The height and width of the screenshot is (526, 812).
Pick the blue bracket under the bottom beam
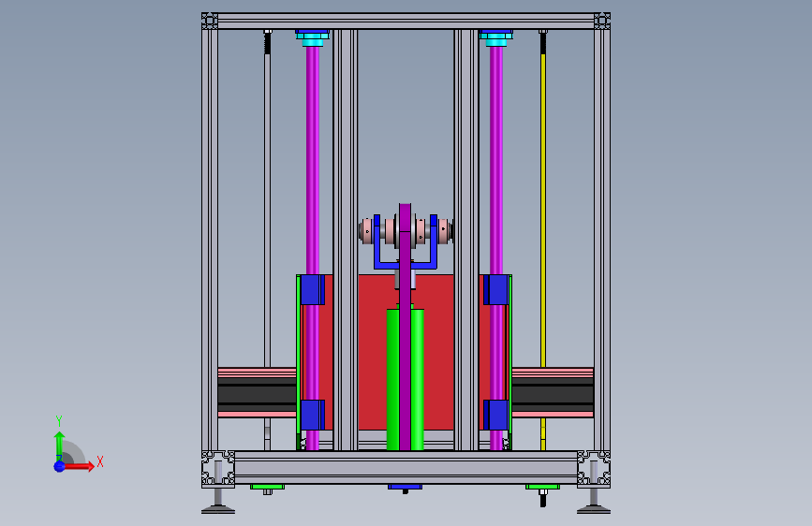click(405, 488)
